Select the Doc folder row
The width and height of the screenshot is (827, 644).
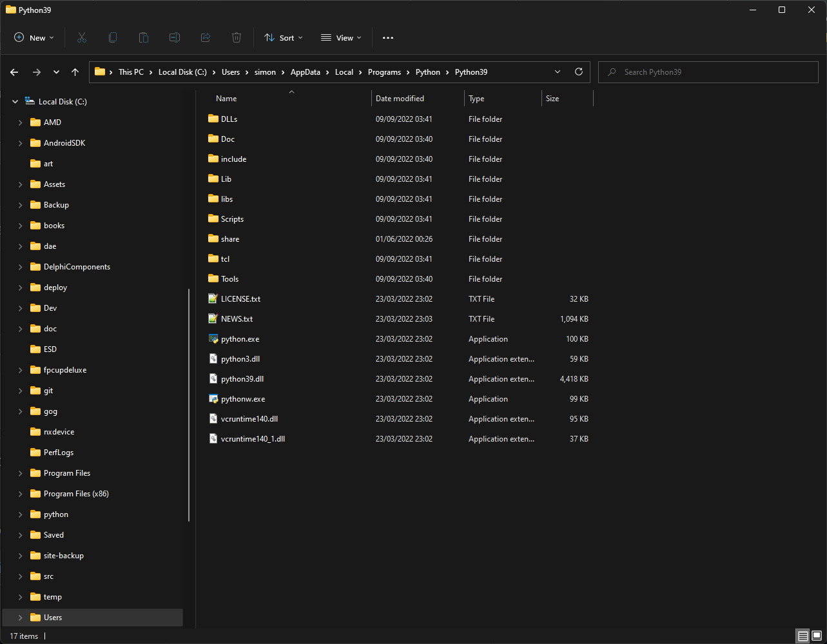pyautogui.click(x=398, y=139)
